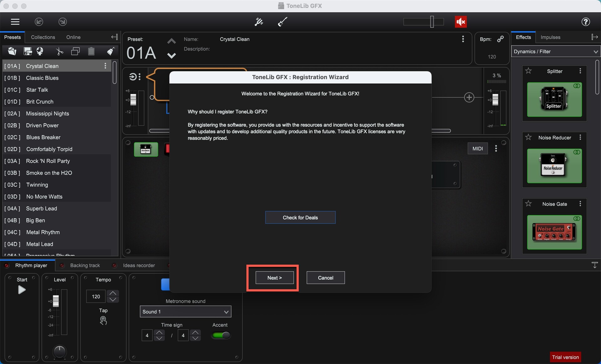
Task: Collapse the effects panel arrow
Action: coord(594,37)
